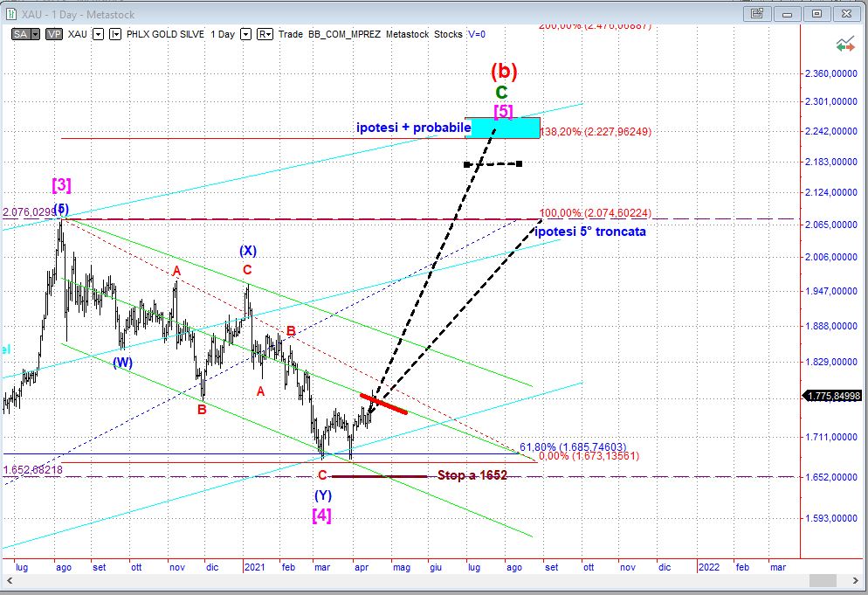Select the thick red trendline segment
This screenshot has height=595, width=868.
coord(383,404)
